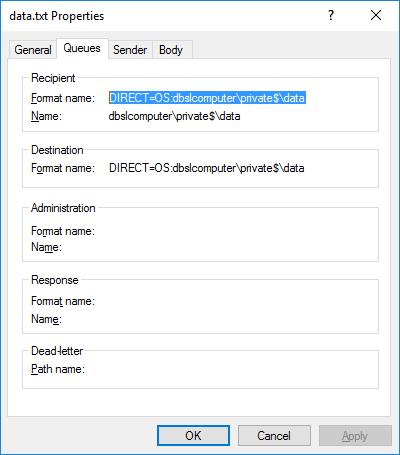Click the Destination group heading
This screenshot has height=455, width=400.
57,150
